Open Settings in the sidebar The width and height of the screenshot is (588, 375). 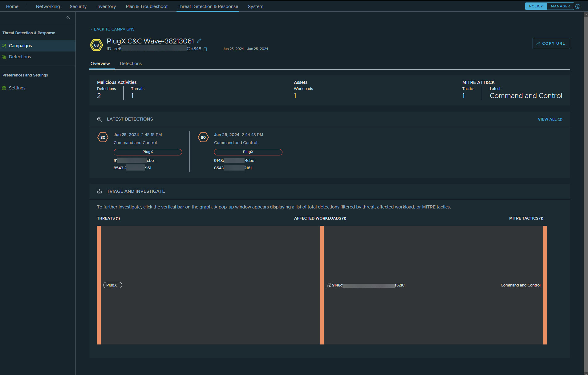[x=38, y=88]
